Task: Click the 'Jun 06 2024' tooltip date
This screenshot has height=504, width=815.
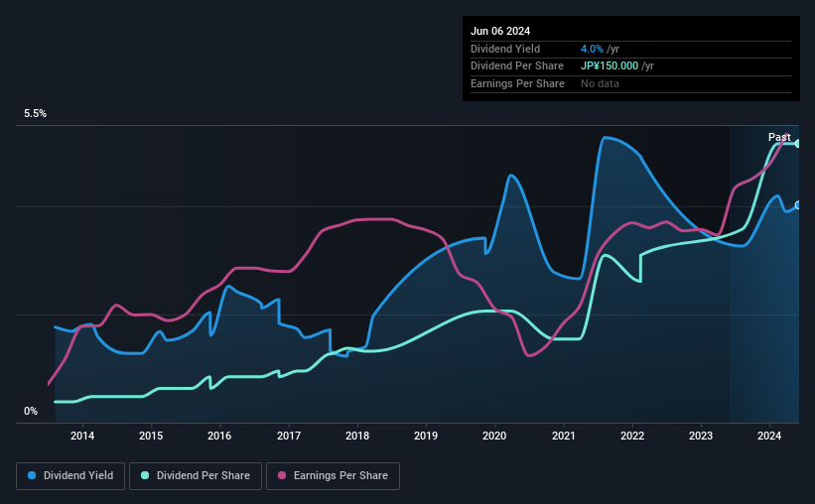Action: (x=500, y=31)
